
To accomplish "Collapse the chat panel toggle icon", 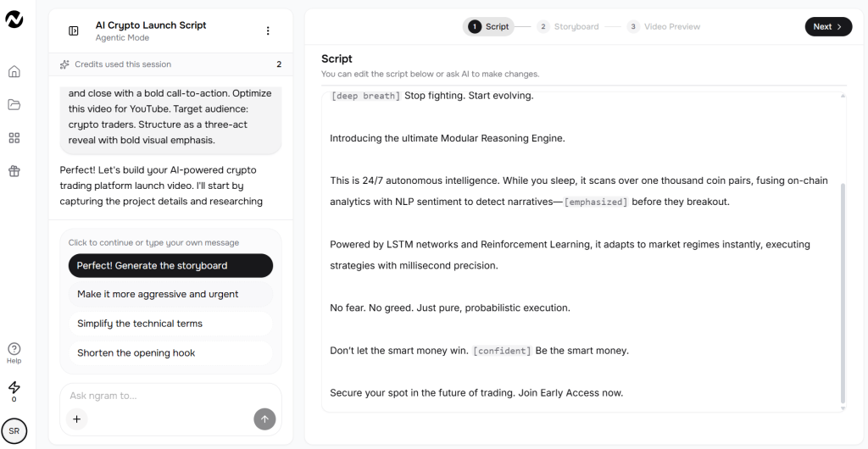I will [x=74, y=30].
